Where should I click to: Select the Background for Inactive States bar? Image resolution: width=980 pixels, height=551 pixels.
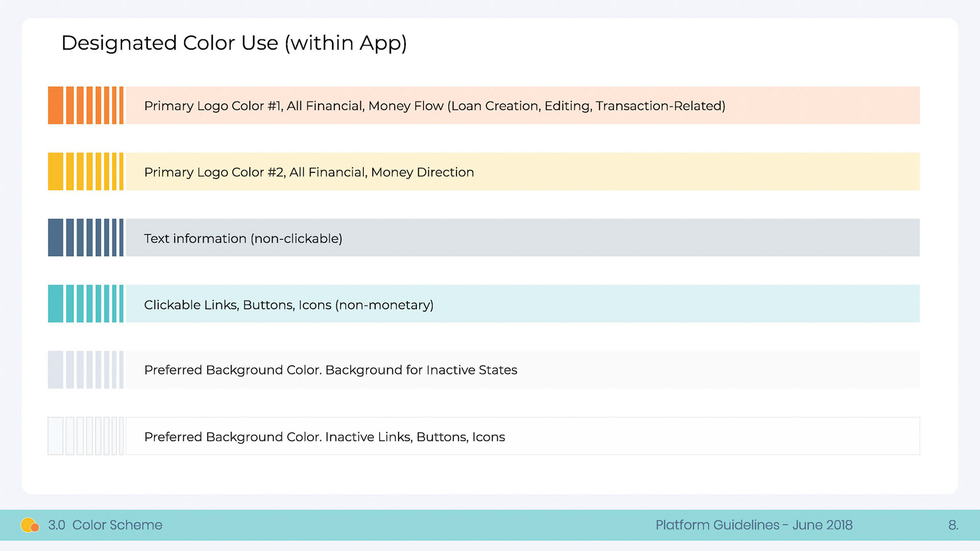pos(523,370)
